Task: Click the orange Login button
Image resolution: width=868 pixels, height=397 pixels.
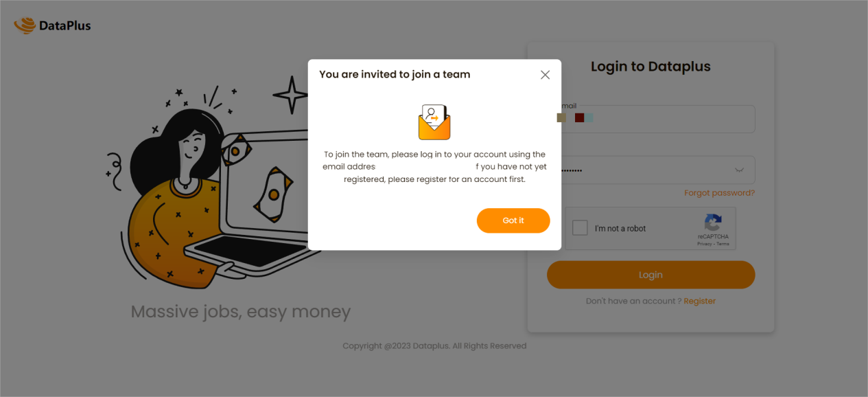Action: pyautogui.click(x=650, y=275)
